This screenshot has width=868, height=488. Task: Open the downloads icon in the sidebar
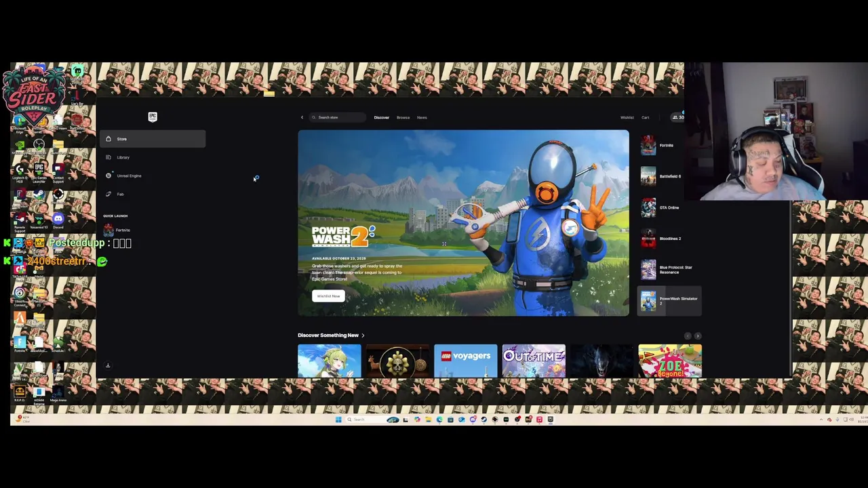tap(107, 365)
